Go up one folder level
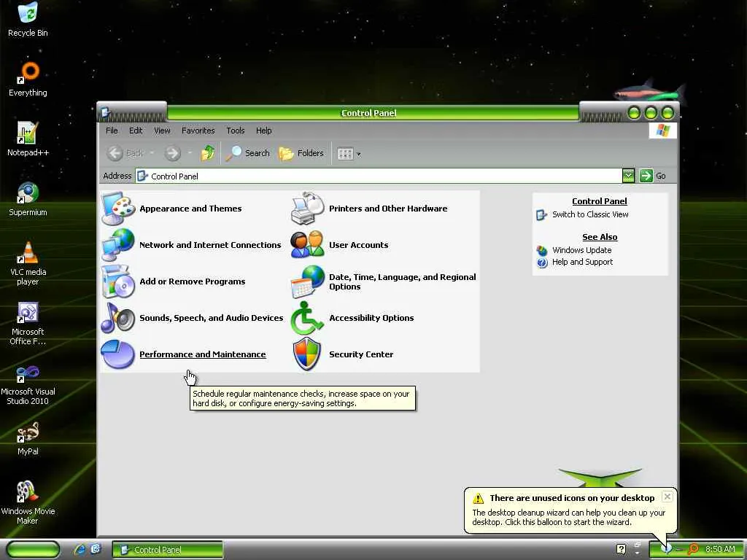This screenshot has height=560, width=747. point(207,153)
